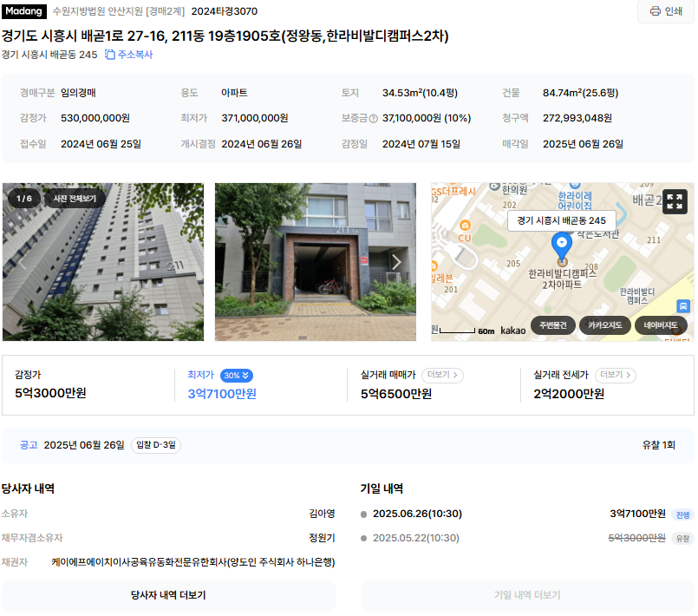Click 매각일 value 2025년 06월 26일
Screen dimensions: 698x616
click(x=583, y=144)
